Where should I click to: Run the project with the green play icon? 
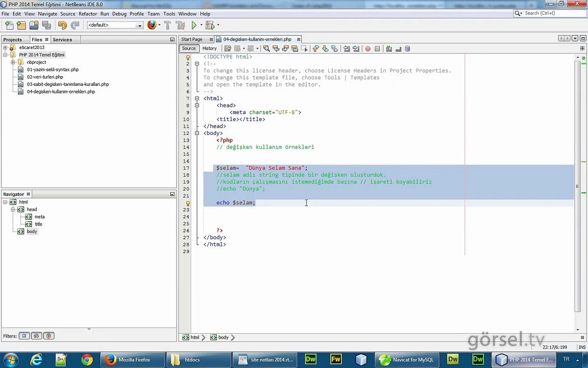click(194, 25)
